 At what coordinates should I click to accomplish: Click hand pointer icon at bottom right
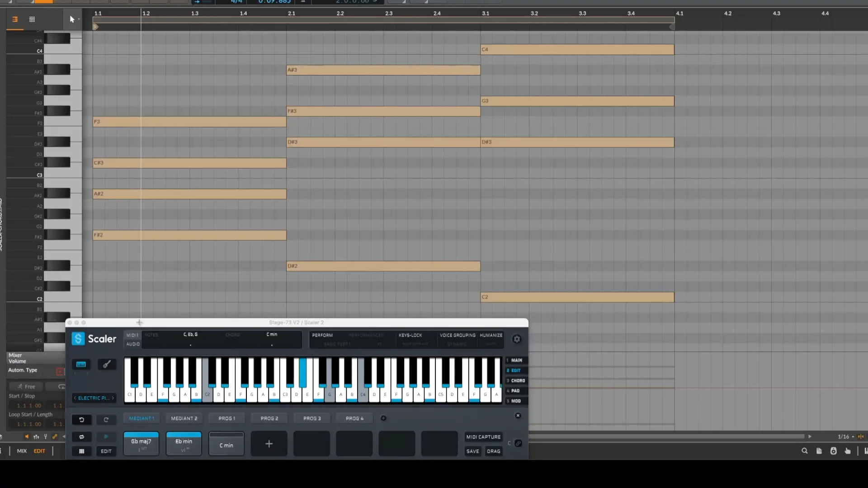(x=848, y=451)
